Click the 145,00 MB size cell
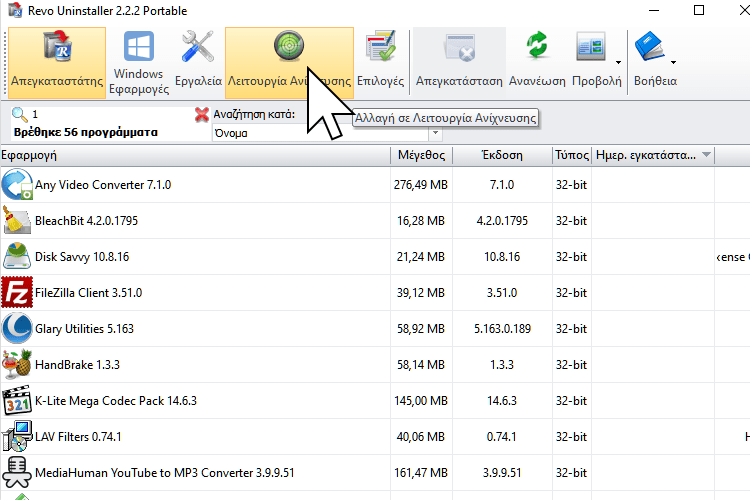Viewport: 750px width, 500px height. (421, 400)
